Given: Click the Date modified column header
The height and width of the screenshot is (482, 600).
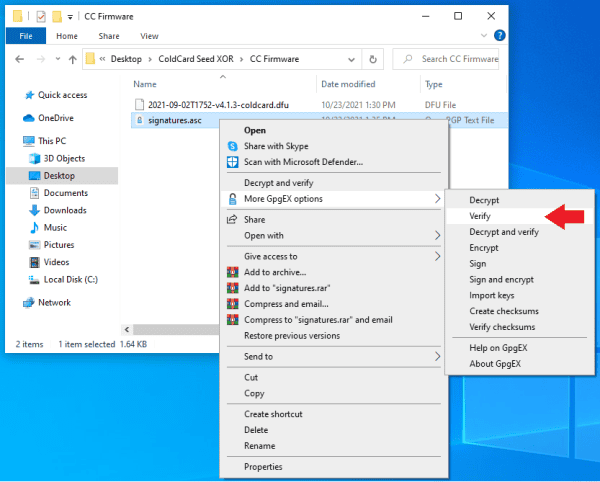Looking at the screenshot, I should coord(349,84).
